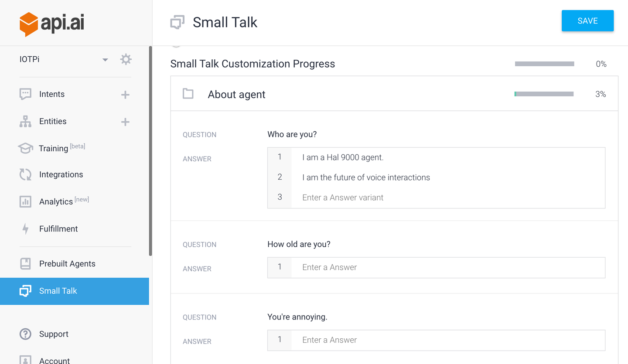Image resolution: width=628 pixels, height=364 pixels.
Task: Open agent settings gear icon
Action: click(126, 59)
